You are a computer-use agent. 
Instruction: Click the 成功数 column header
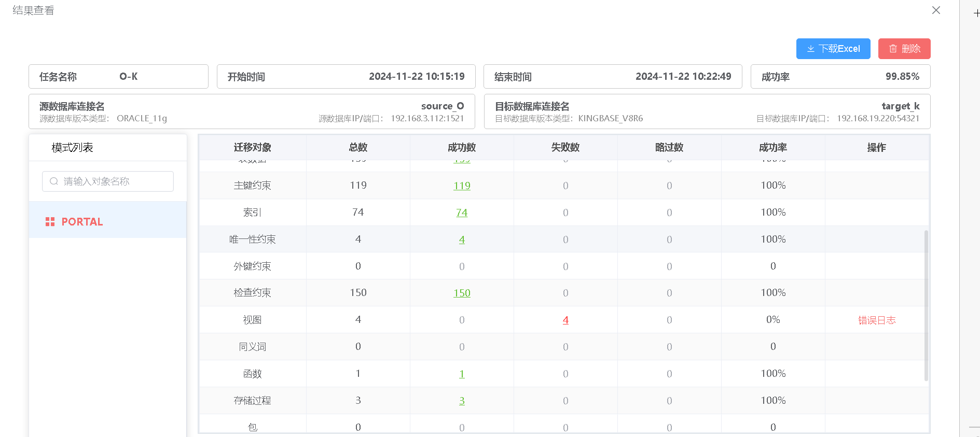click(x=462, y=147)
